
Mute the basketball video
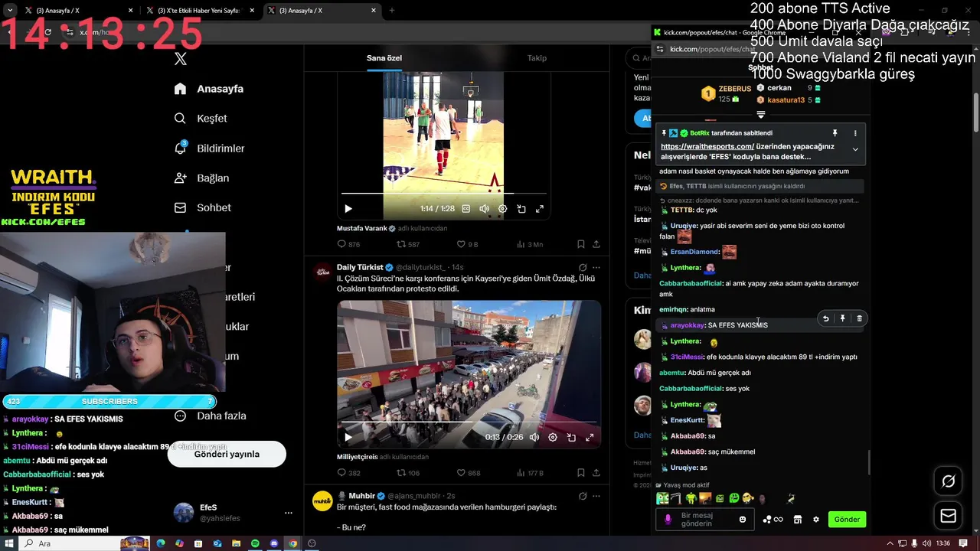point(484,209)
